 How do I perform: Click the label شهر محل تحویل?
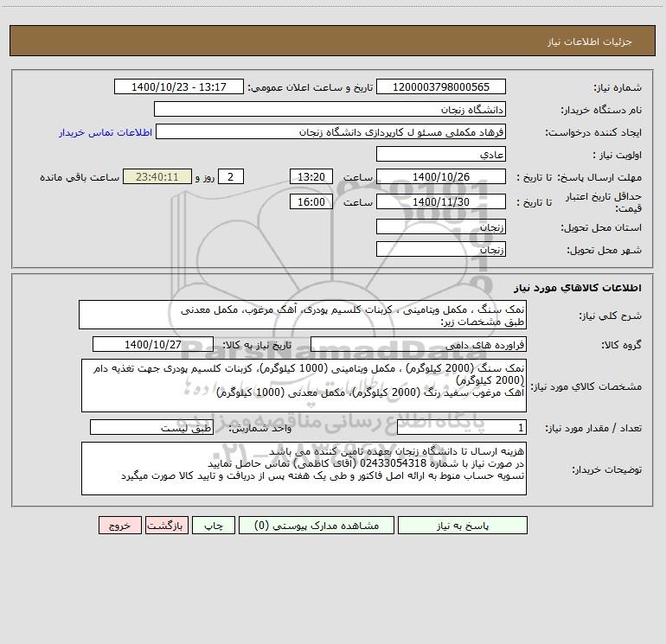(x=605, y=250)
